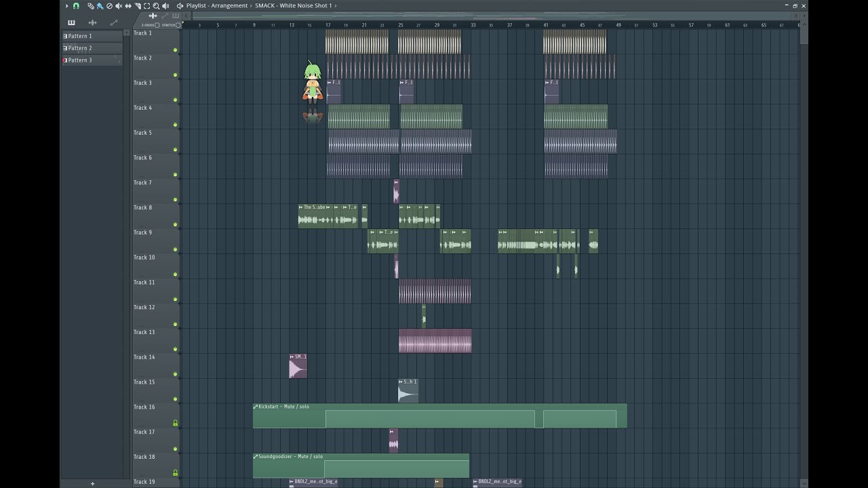Click the lock icon on Track 16
This screenshot has width=868, height=488.
click(175, 423)
